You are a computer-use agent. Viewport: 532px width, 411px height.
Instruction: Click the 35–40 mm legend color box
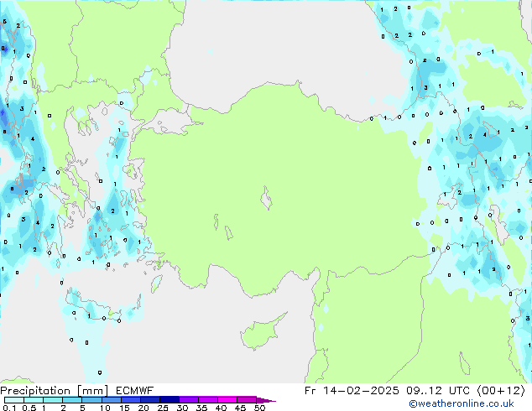point(208,400)
